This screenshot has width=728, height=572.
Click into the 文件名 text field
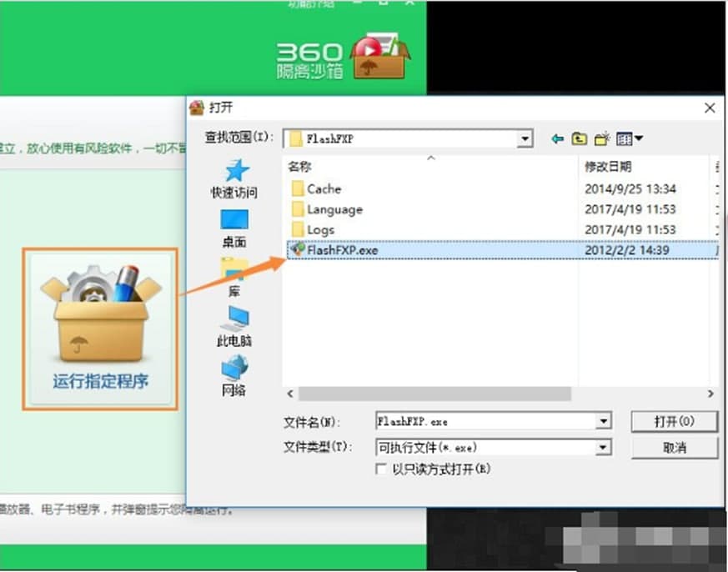click(485, 421)
